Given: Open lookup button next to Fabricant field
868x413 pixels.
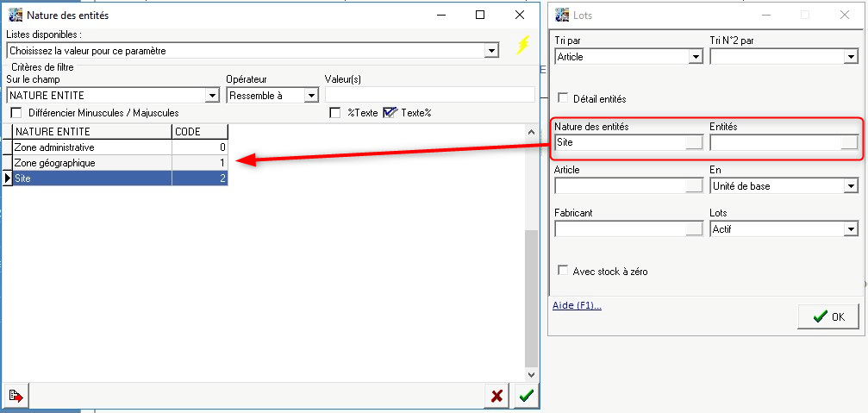Looking at the screenshot, I should click(x=694, y=228).
